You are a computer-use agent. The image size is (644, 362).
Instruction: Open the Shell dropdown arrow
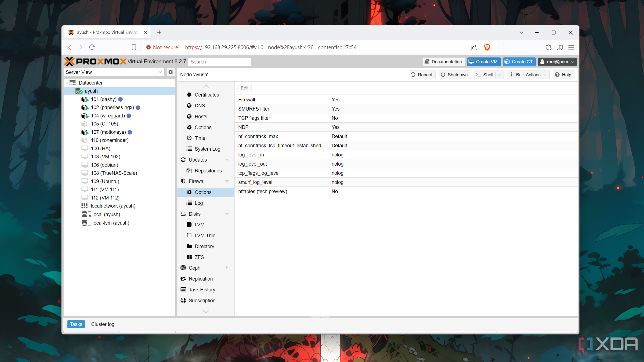pos(499,74)
